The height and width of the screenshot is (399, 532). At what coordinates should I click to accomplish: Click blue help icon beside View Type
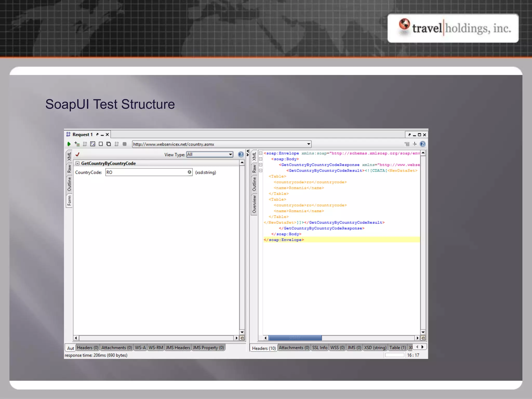tap(241, 155)
